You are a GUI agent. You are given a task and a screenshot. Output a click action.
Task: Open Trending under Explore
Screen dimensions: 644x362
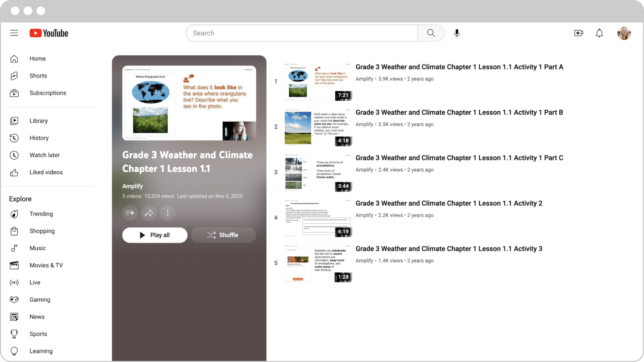click(41, 214)
